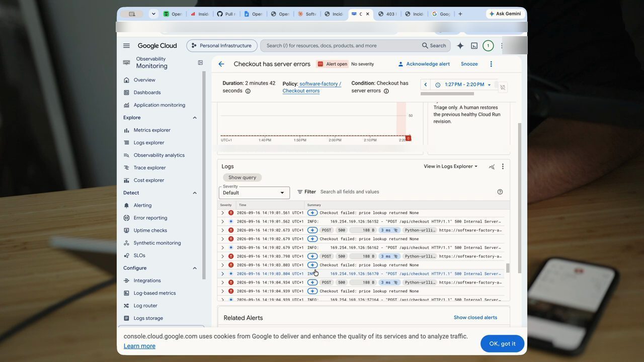This screenshot has height=362, width=644.
Task: Shift time range back with left chevron
Action: click(x=426, y=84)
